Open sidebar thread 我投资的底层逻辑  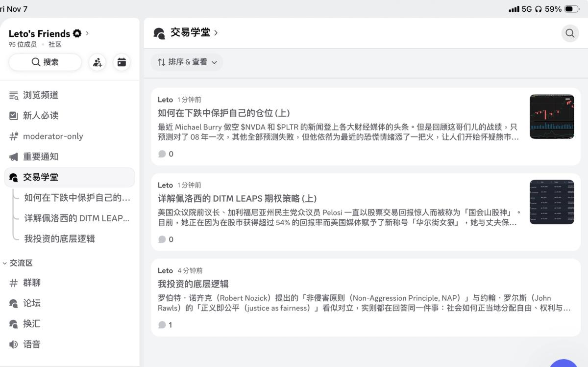(x=60, y=239)
